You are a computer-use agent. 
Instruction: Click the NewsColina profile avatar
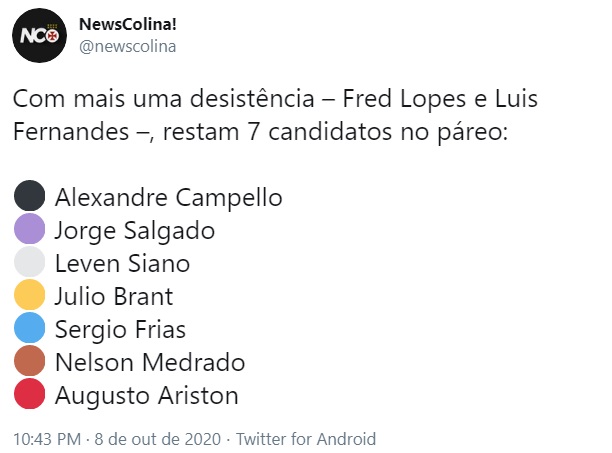39,37
